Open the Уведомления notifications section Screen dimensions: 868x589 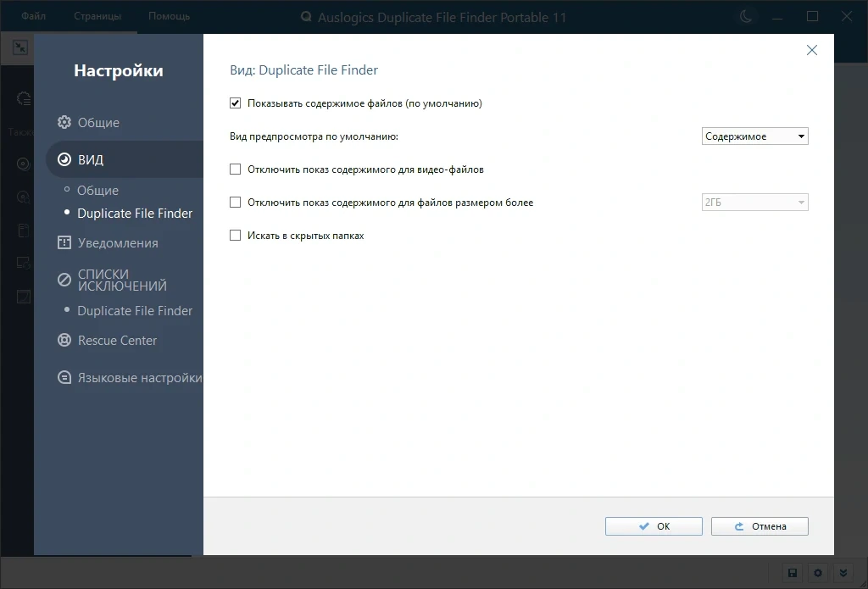(x=108, y=243)
